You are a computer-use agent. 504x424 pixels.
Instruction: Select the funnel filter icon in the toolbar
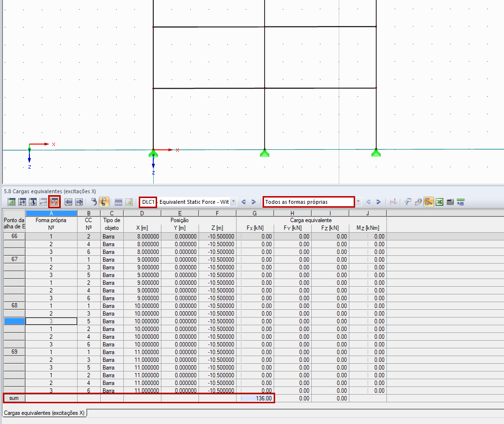click(408, 202)
